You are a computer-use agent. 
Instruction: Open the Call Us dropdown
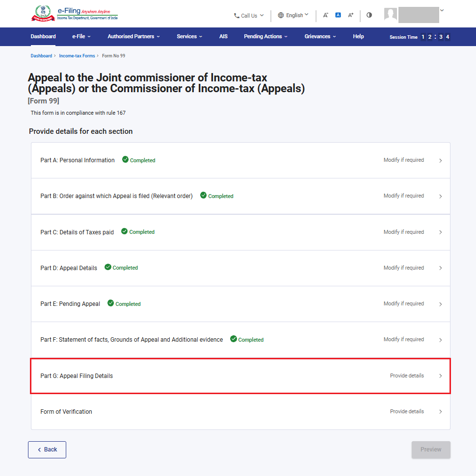pos(249,16)
